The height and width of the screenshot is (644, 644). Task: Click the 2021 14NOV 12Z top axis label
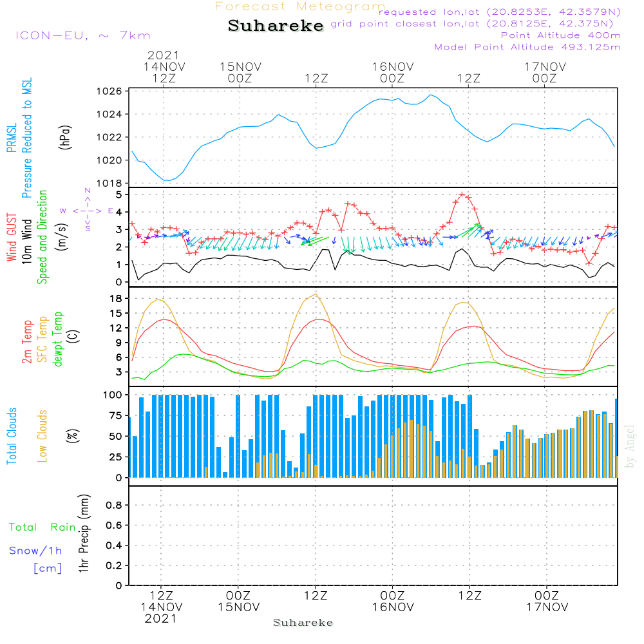pyautogui.click(x=164, y=67)
